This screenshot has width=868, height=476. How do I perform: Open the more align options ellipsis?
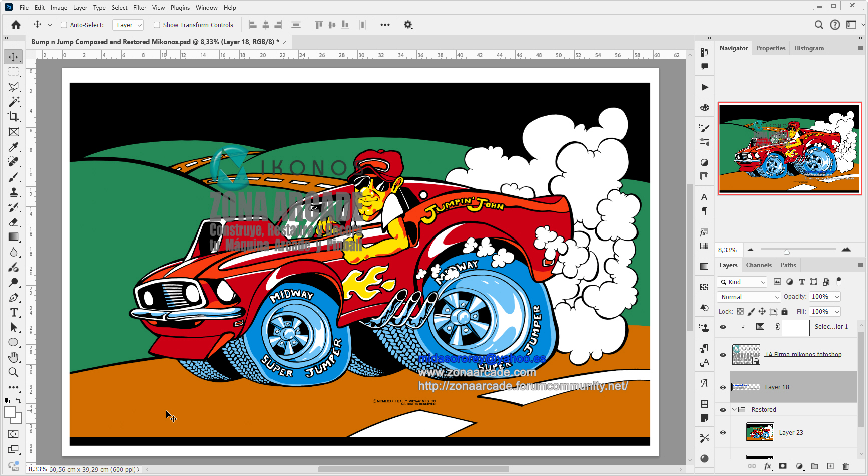(x=385, y=25)
